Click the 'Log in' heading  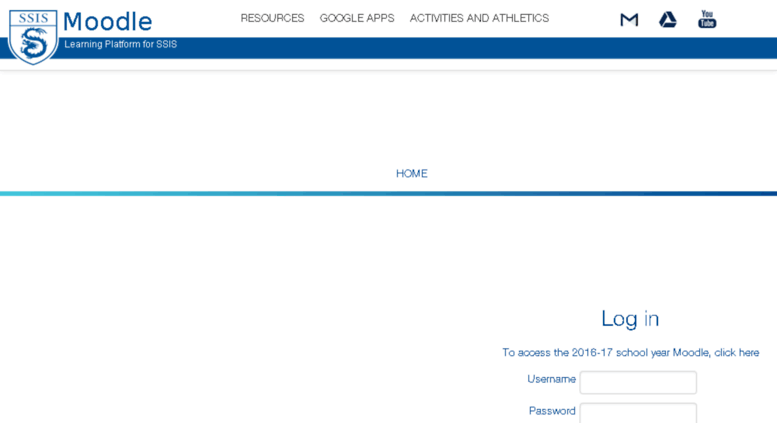tap(630, 318)
